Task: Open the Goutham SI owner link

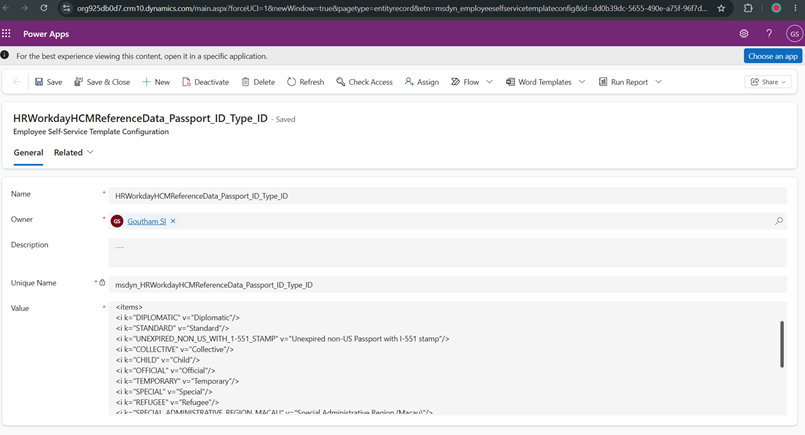Action: (146, 221)
